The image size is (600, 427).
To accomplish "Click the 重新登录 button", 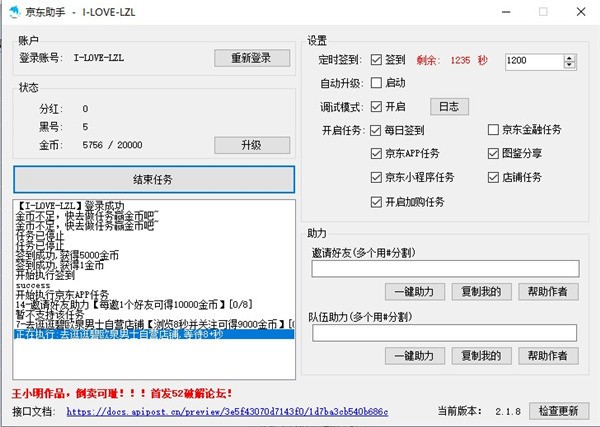I will (x=252, y=58).
